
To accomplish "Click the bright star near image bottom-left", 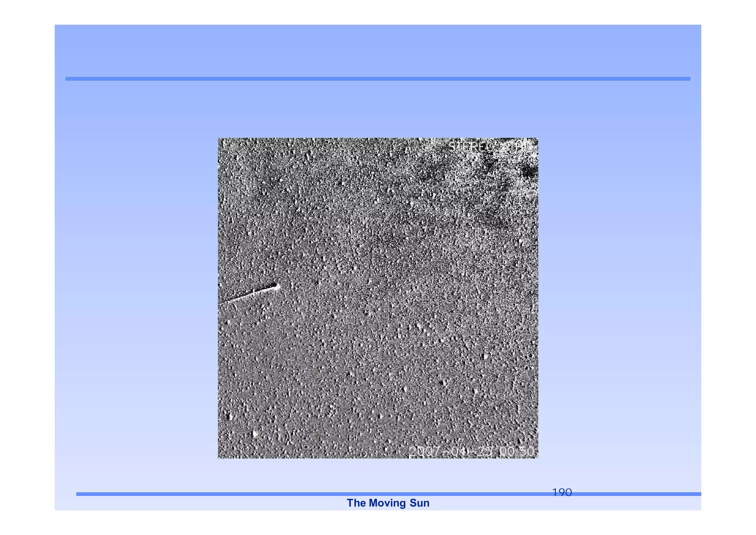I will coord(254,433).
